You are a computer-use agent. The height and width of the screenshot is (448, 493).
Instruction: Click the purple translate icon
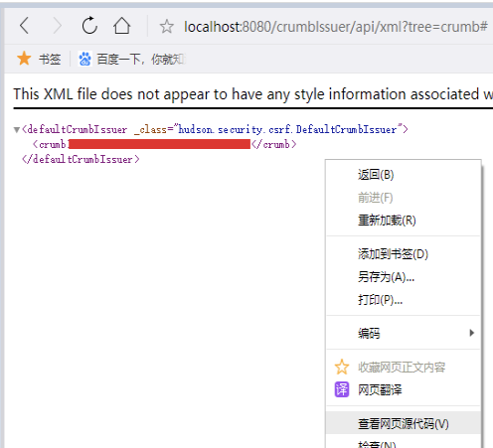coord(342,389)
